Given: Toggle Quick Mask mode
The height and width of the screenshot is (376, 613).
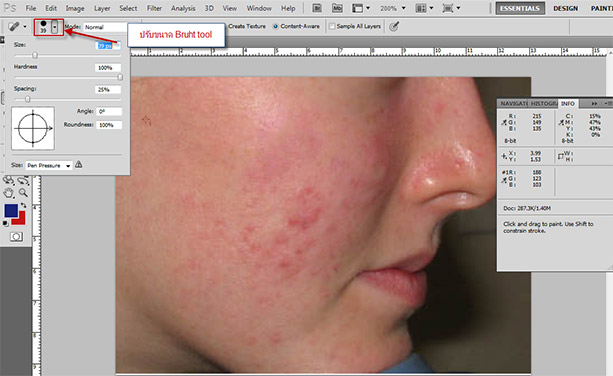Looking at the screenshot, I should pyautogui.click(x=16, y=237).
